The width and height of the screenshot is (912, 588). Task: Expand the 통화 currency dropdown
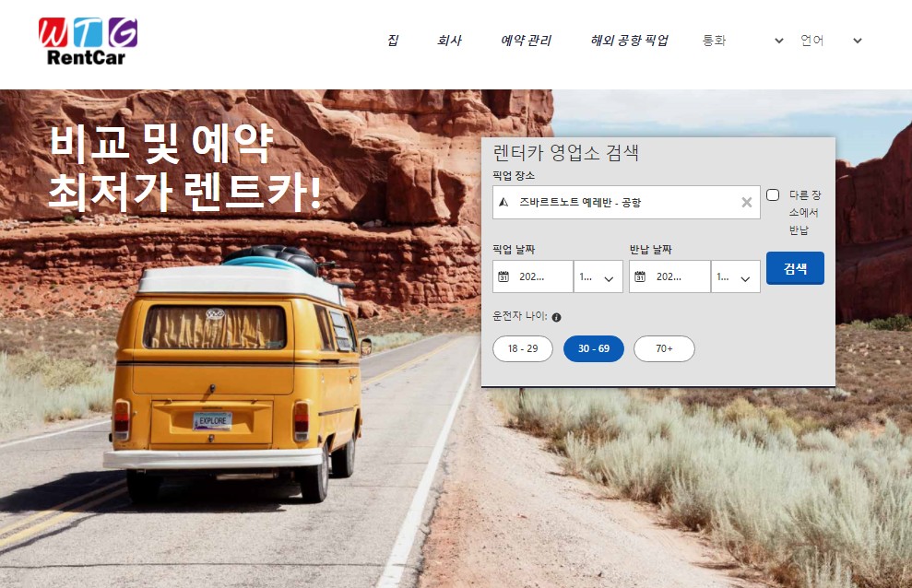pyautogui.click(x=743, y=41)
